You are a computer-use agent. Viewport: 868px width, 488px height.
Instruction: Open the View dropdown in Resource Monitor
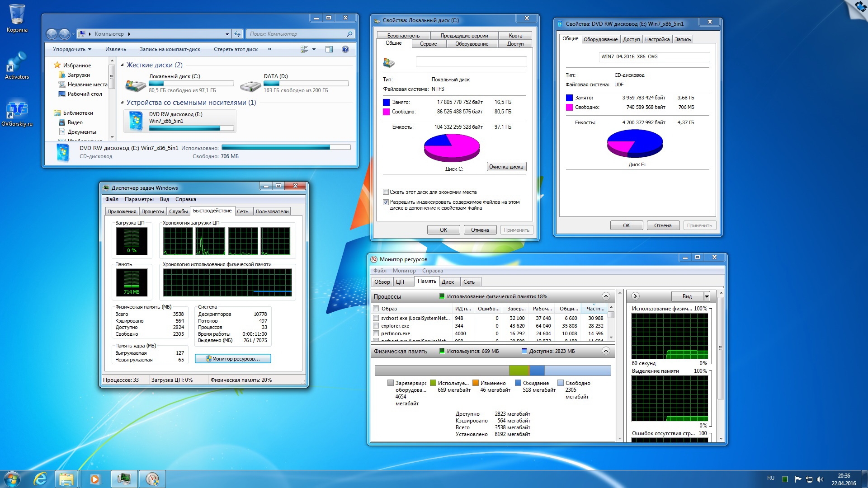pyautogui.click(x=707, y=296)
